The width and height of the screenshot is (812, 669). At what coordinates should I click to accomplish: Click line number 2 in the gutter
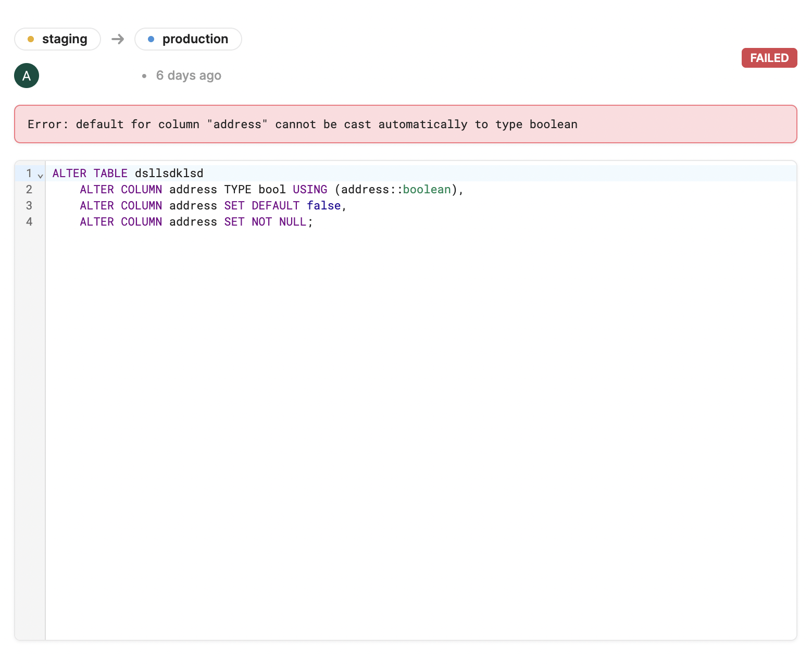[29, 189]
